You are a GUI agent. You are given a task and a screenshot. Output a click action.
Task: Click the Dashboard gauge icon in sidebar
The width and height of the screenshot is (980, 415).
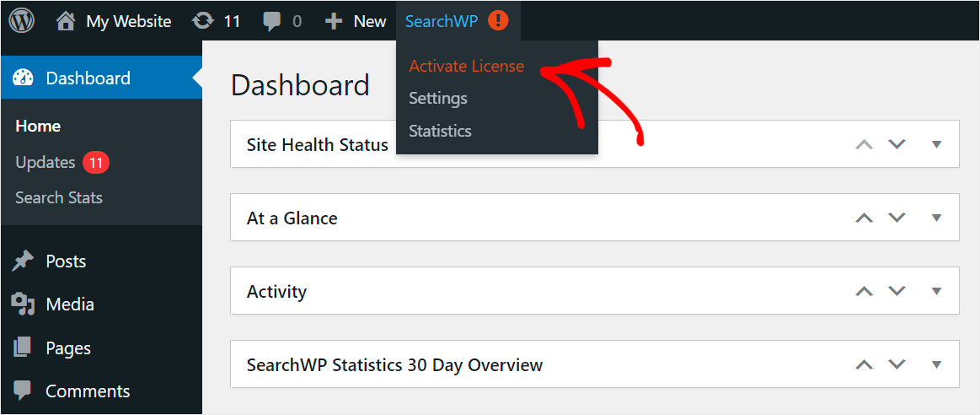coord(23,78)
